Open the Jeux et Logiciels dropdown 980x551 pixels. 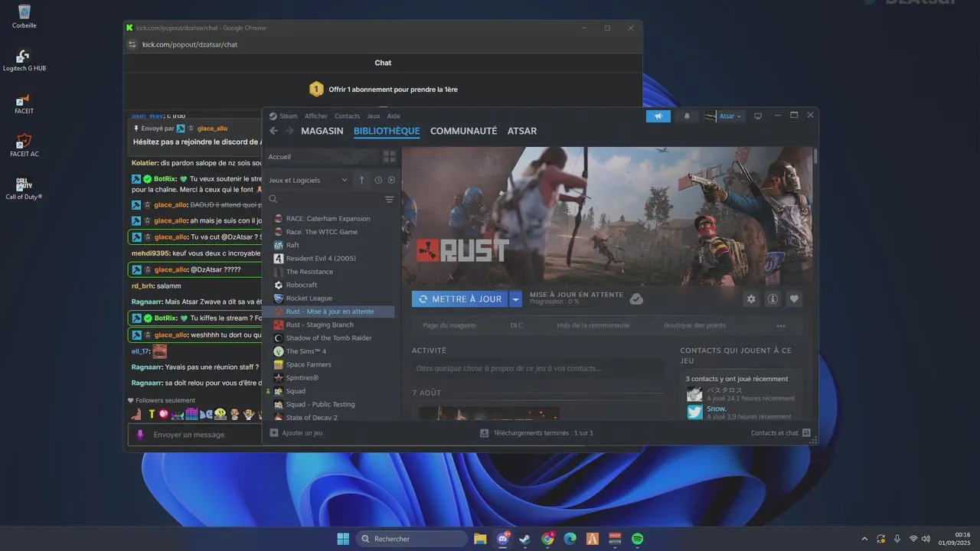pos(309,180)
